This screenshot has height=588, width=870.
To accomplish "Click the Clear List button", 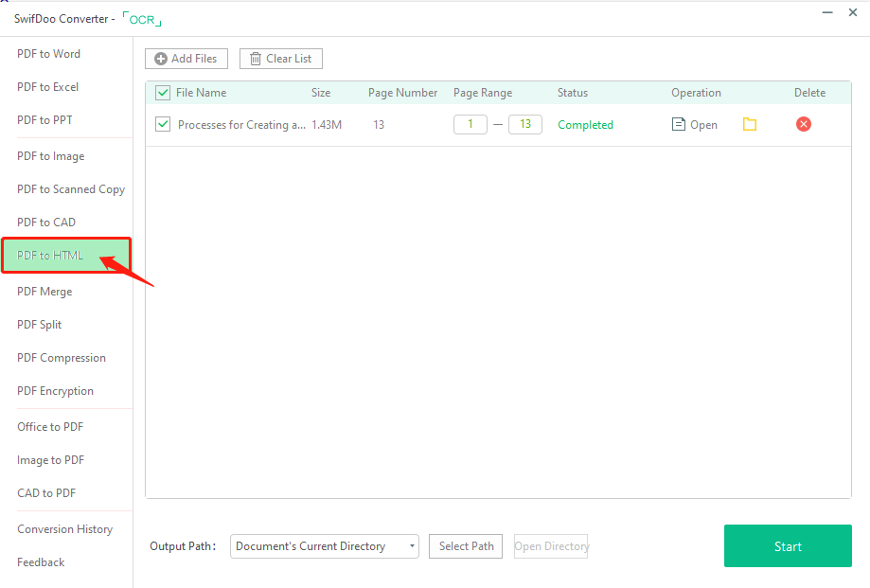I will [281, 59].
